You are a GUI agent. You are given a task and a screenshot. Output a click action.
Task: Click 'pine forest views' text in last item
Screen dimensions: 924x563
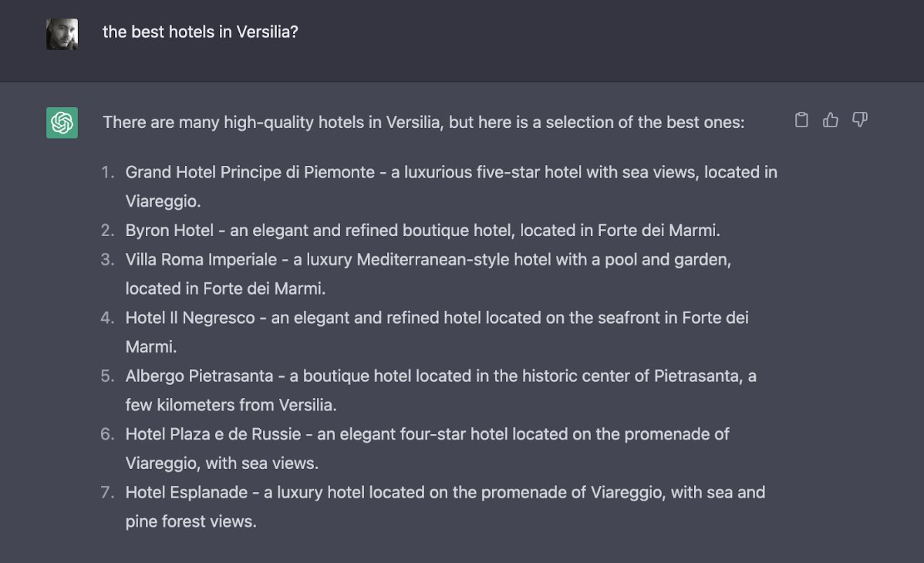[x=190, y=521]
